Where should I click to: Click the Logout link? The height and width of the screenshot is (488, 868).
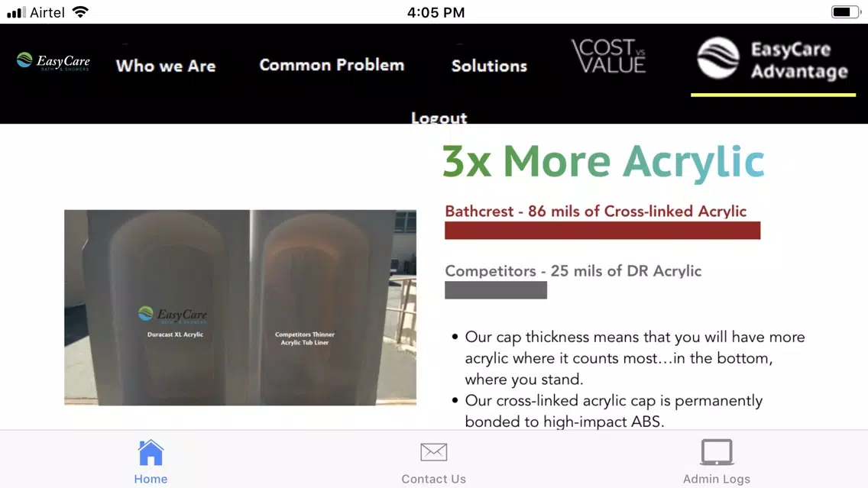point(439,118)
